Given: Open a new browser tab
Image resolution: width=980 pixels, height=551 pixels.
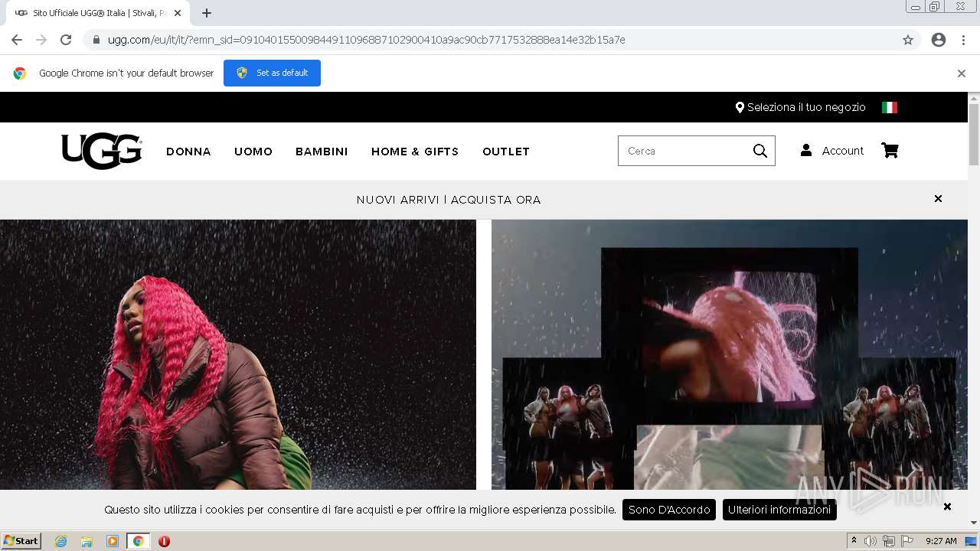Looking at the screenshot, I should tap(207, 13).
